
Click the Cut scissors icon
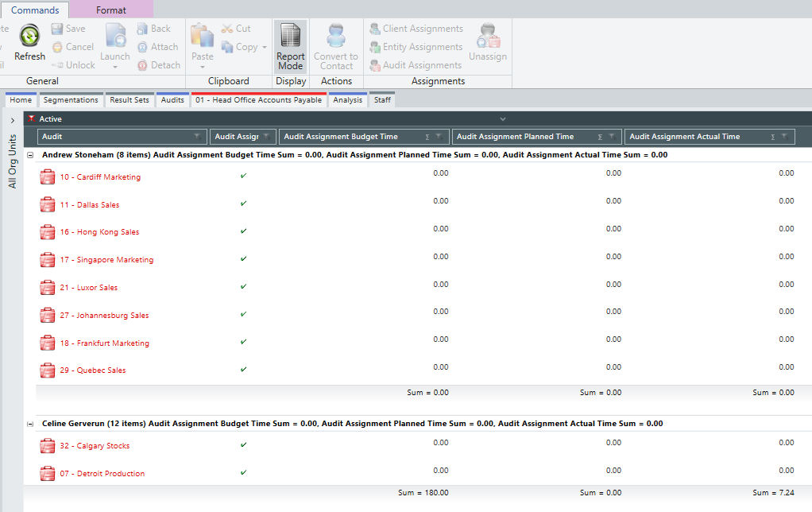(x=226, y=29)
